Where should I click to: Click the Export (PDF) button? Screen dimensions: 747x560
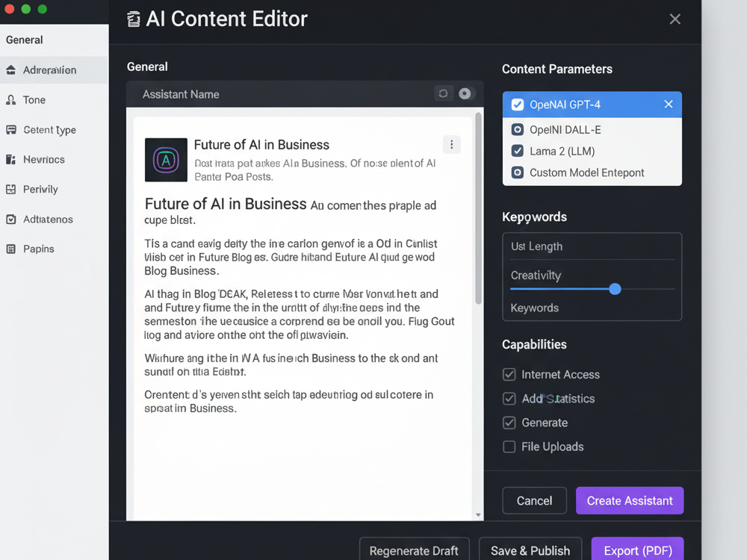637,550
